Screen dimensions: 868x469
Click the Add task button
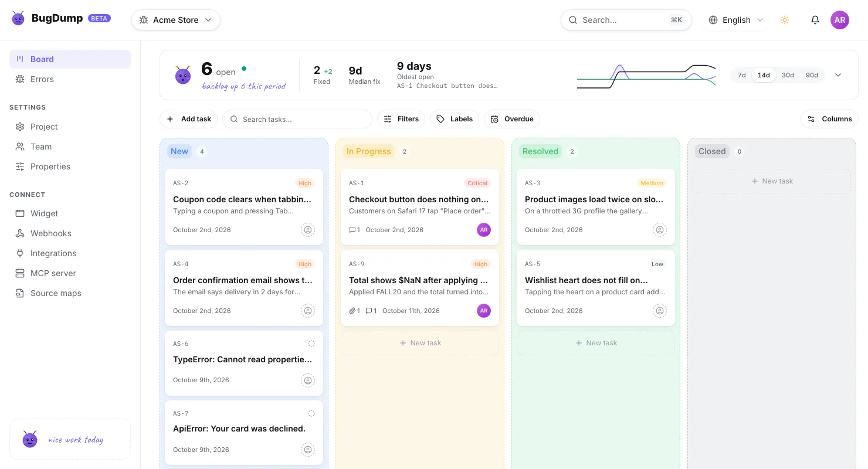(189, 119)
